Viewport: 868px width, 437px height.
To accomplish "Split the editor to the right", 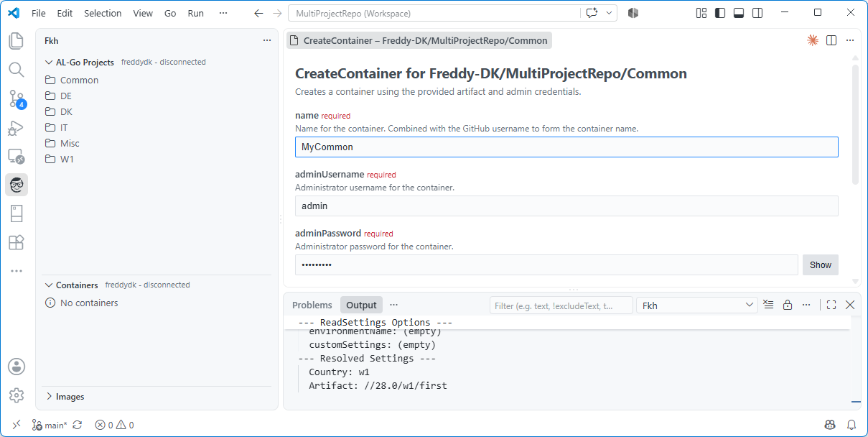I will click(831, 40).
